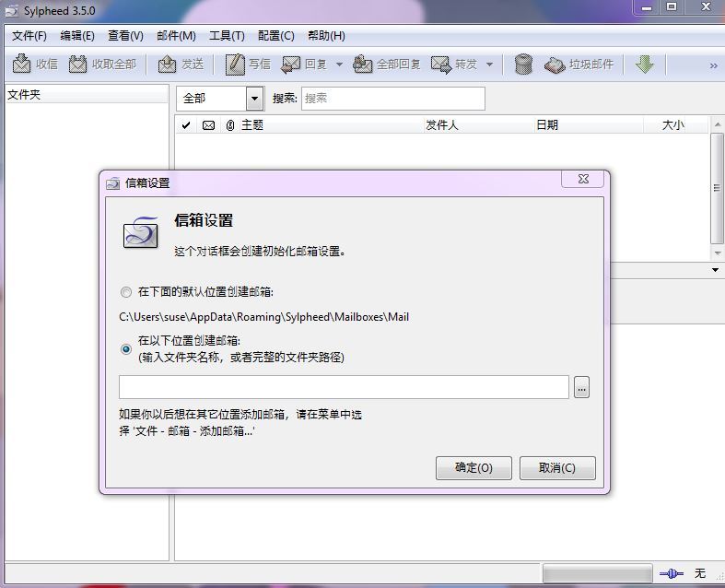Click the Sylpheed envelope logo in the dialog

coord(141,232)
